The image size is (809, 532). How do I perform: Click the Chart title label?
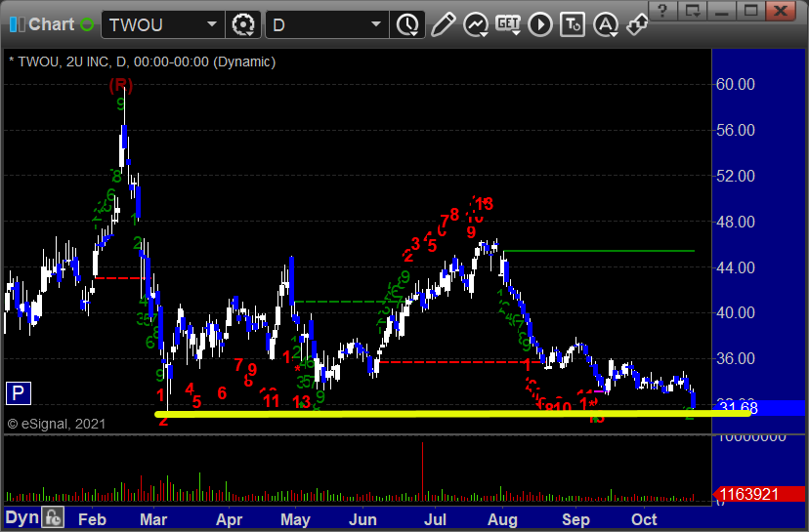click(51, 24)
